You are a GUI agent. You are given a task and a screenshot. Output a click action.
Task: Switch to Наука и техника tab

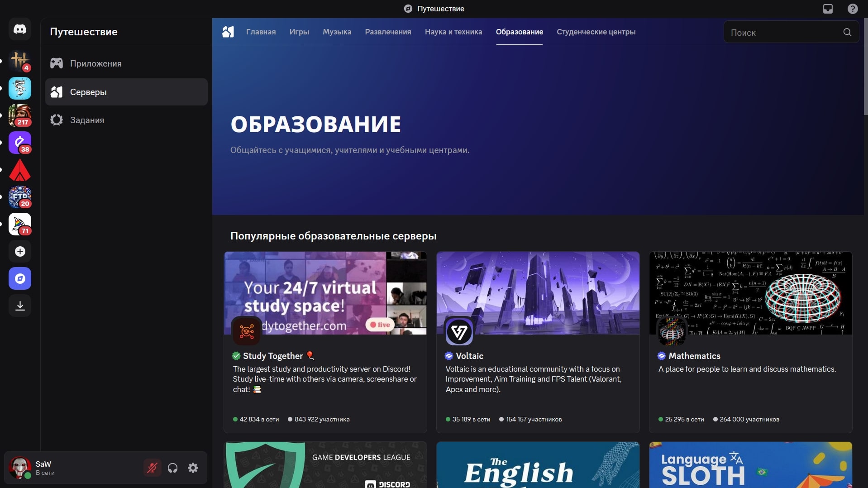point(453,32)
